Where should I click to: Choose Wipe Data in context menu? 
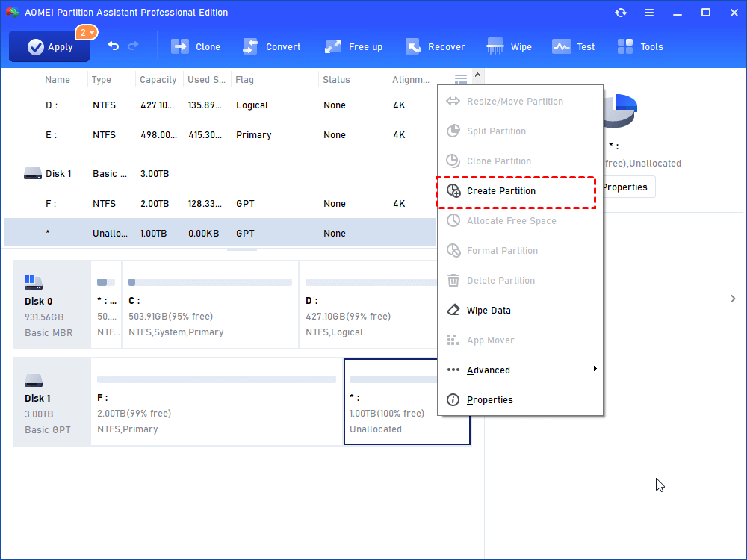520,311
